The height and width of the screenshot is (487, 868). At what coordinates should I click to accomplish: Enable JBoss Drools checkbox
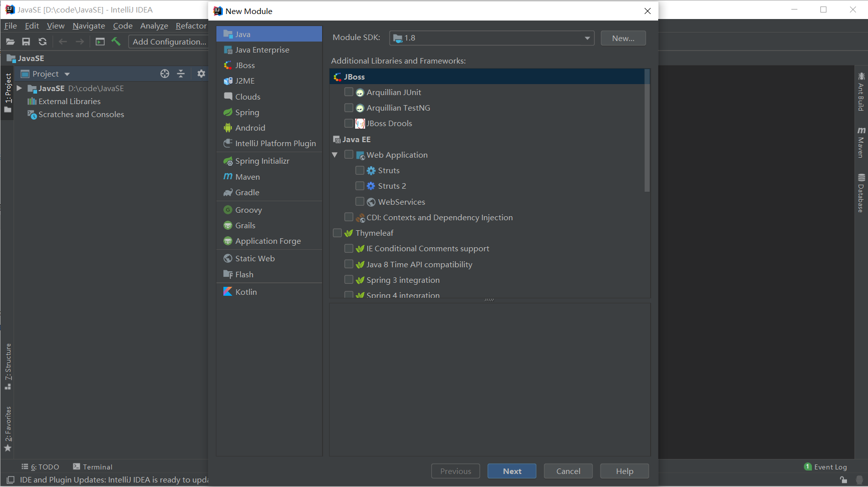(x=349, y=123)
